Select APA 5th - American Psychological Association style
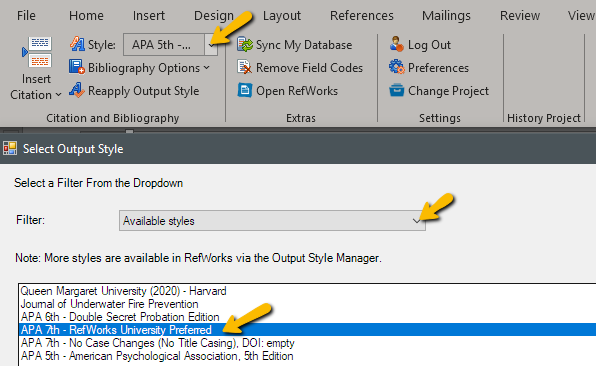This screenshot has height=366, width=596. pyautogui.click(x=157, y=356)
